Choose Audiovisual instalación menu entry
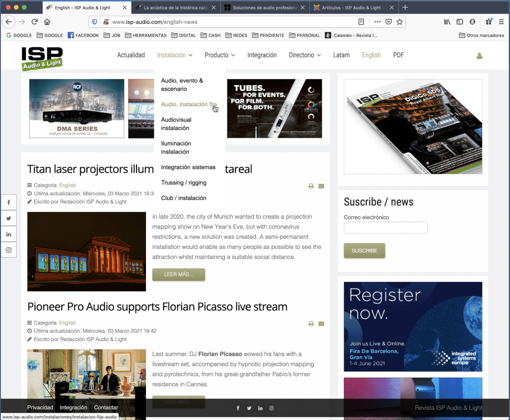Viewport: 510px width, 420px height. 176,124
